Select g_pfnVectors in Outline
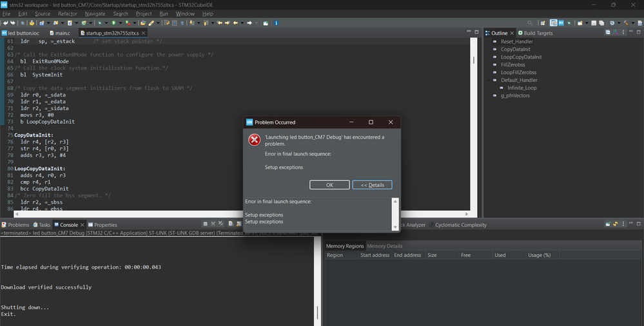The height and width of the screenshot is (326, 644). 515,95
